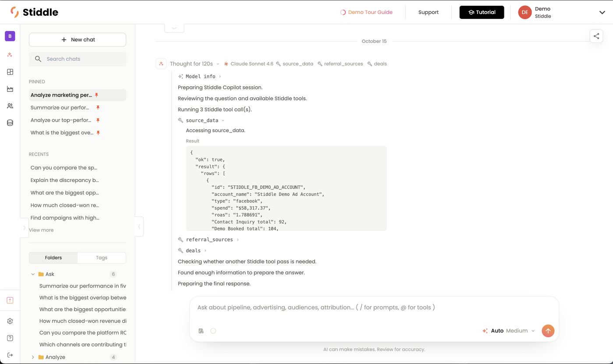Click the upload icon in left rail
Screen dimensions: 613x364
click(x=10, y=300)
